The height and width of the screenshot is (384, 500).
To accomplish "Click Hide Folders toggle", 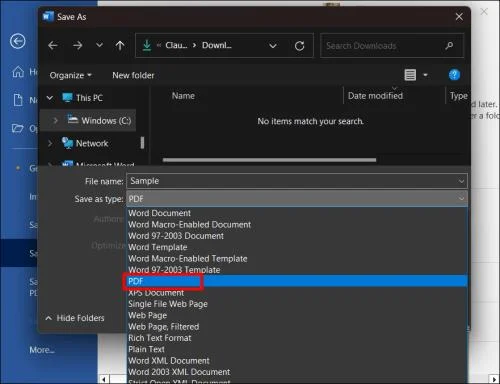I will (x=75, y=318).
